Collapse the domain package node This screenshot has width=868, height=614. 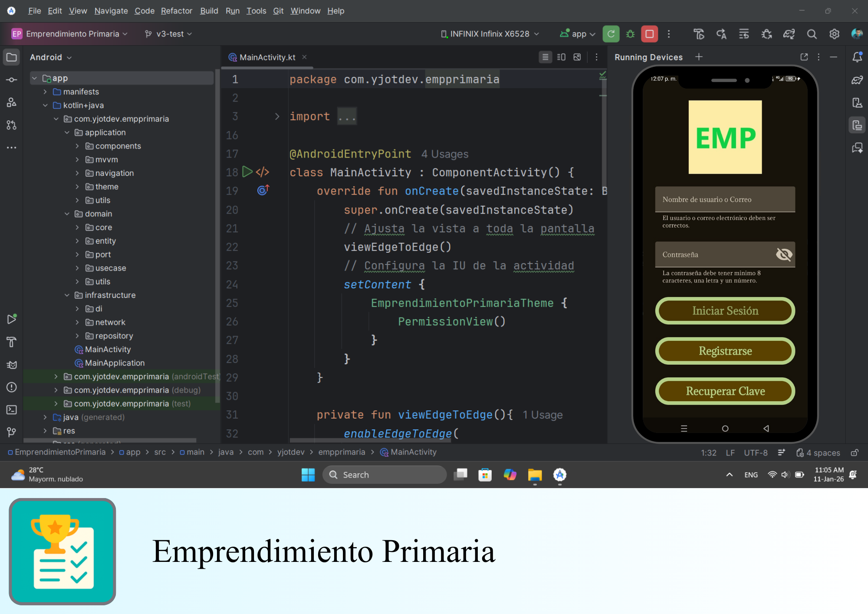(67, 214)
